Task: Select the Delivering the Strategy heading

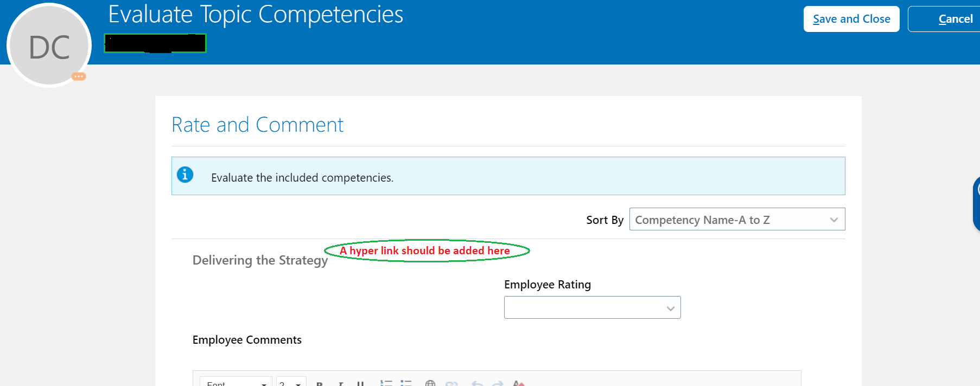Action: 260,260
